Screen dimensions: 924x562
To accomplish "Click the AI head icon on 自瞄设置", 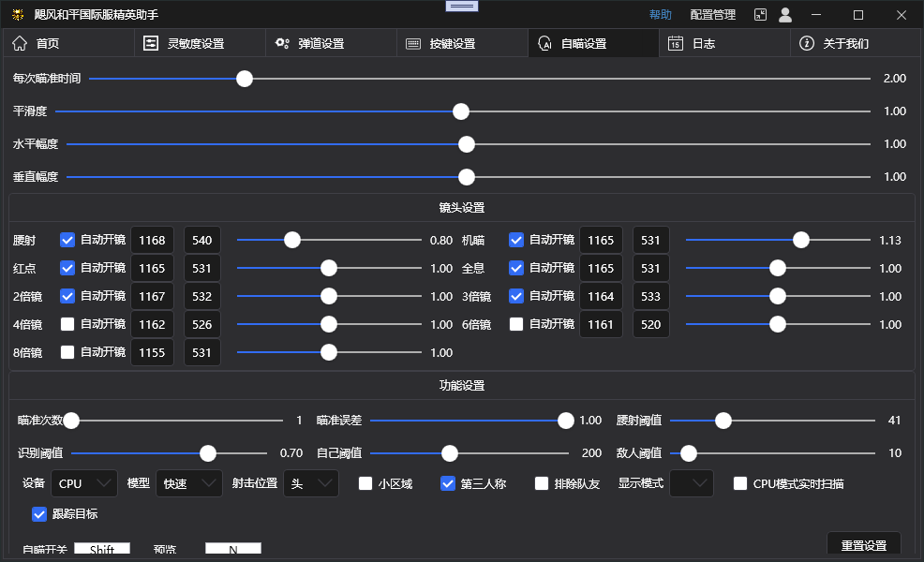I will pos(545,43).
